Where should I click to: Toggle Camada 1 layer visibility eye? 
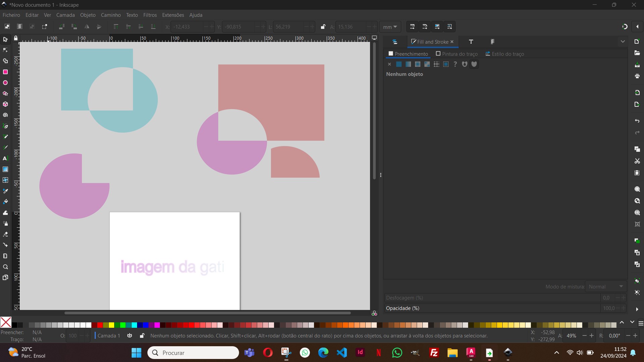point(130,335)
